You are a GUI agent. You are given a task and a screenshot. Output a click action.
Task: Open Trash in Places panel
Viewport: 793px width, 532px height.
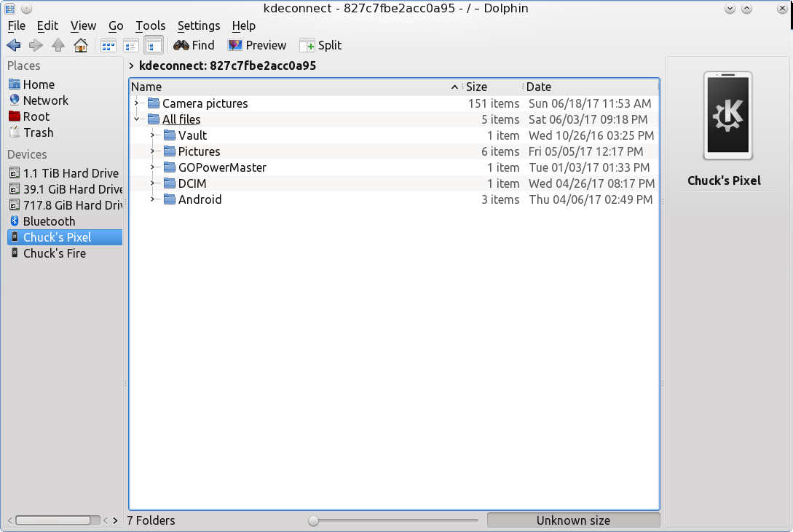pos(31,133)
